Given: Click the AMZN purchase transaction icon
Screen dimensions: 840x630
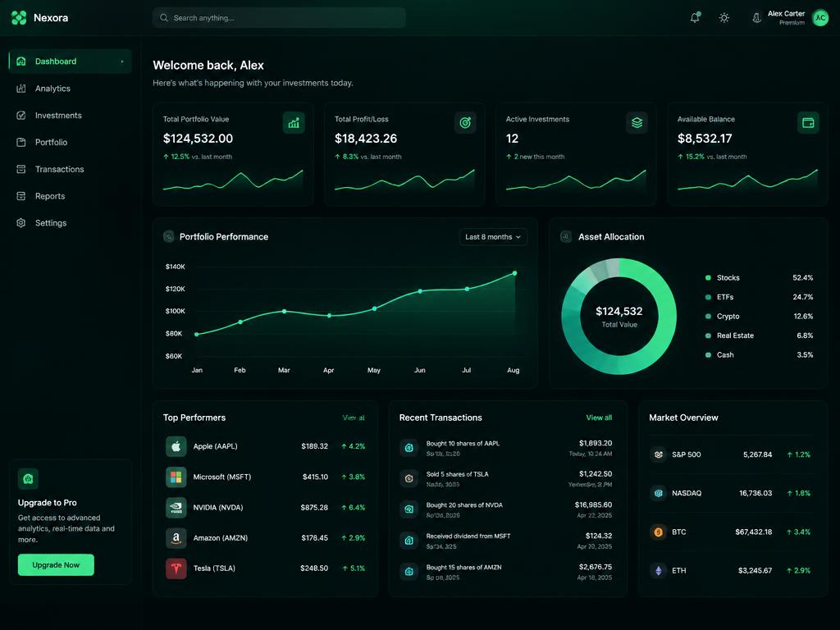Looking at the screenshot, I should [409, 572].
